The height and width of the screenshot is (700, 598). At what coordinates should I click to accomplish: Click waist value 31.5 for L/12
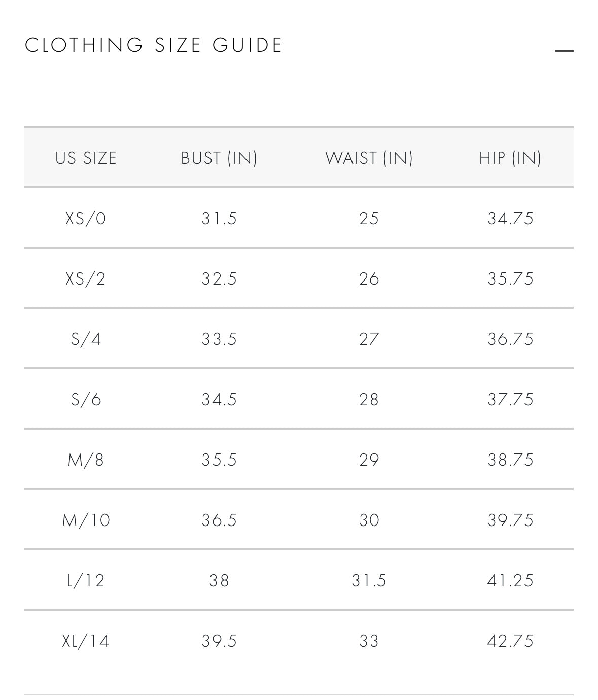tap(369, 580)
